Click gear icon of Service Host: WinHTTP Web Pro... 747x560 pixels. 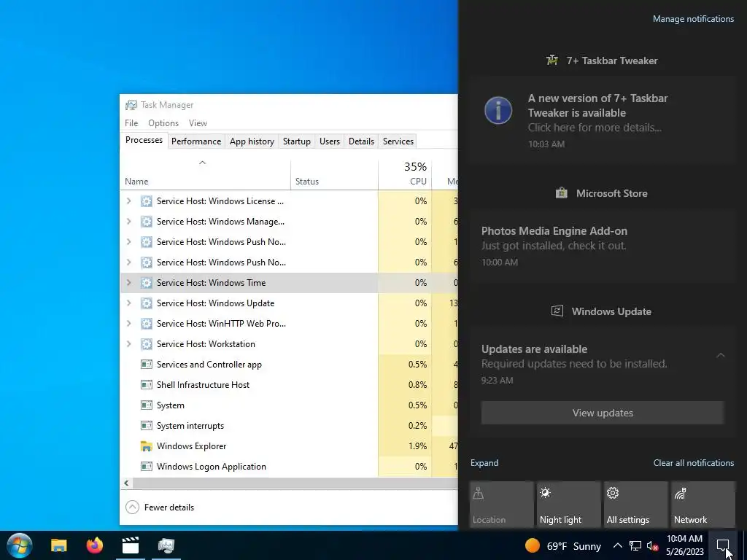click(x=146, y=324)
